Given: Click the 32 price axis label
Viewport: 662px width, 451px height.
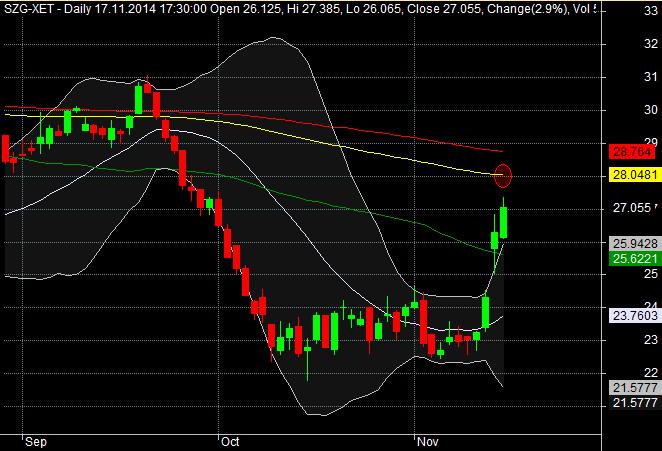Looking at the screenshot, I should [x=651, y=43].
